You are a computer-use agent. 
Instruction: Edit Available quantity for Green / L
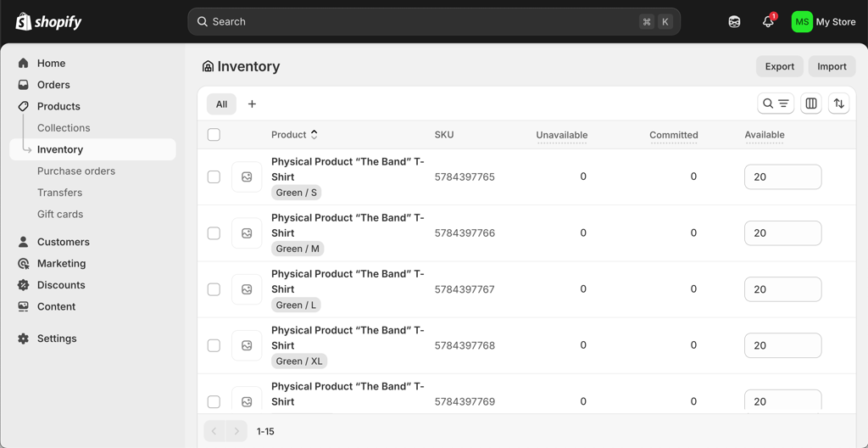coord(782,289)
